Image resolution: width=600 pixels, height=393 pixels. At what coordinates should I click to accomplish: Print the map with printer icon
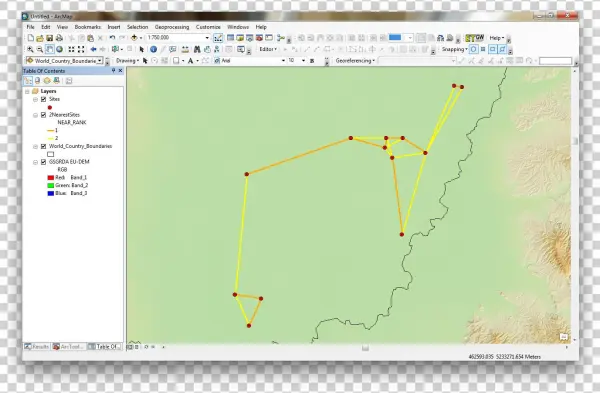(59, 38)
